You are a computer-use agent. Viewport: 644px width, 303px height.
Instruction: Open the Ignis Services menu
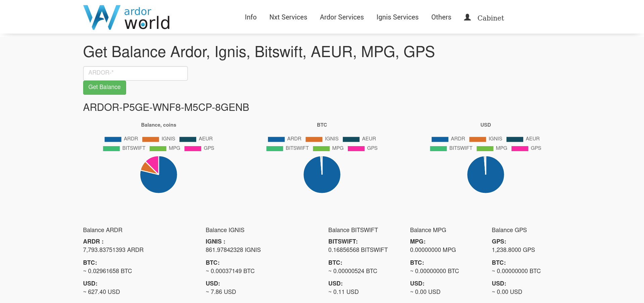pyautogui.click(x=397, y=17)
